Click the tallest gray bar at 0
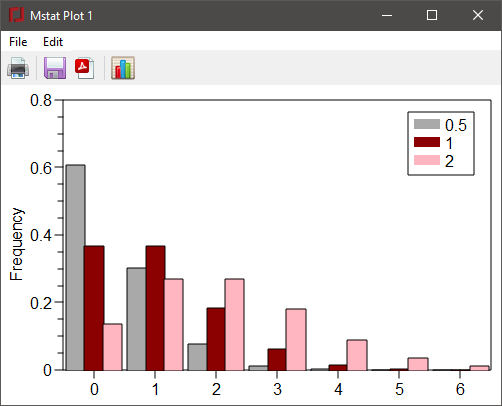This screenshot has width=502, height=406. click(75, 268)
